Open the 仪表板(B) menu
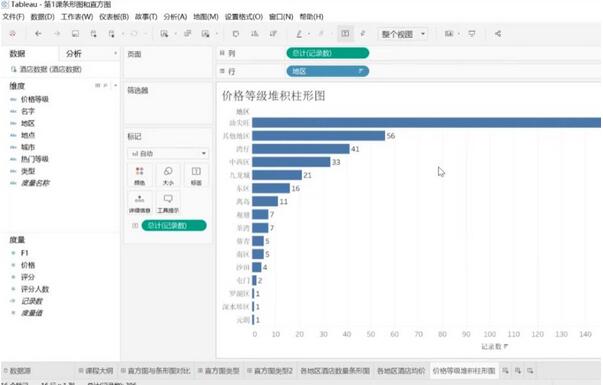 (114, 17)
